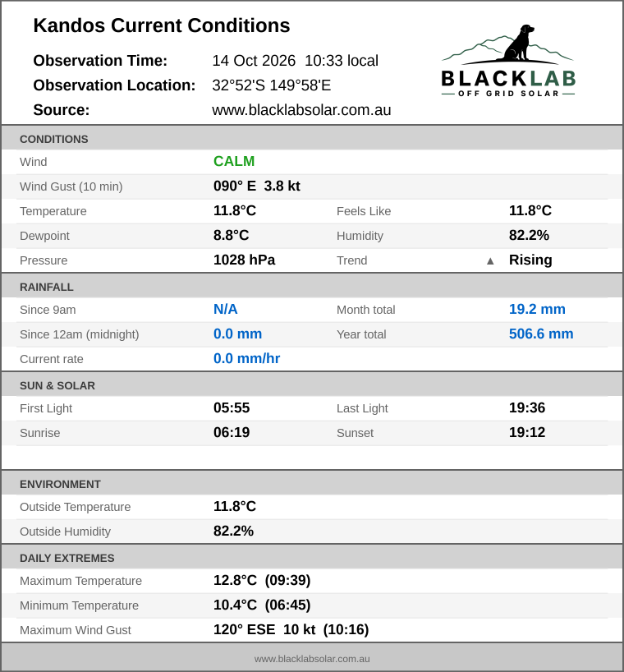624x672 pixels.
Task: Click the Sunset time 19:12
Action: (x=527, y=432)
